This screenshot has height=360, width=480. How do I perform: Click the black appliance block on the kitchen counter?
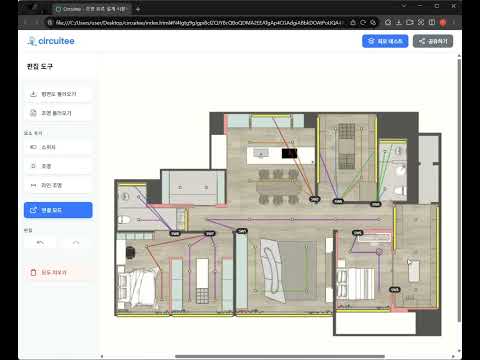tap(289, 153)
